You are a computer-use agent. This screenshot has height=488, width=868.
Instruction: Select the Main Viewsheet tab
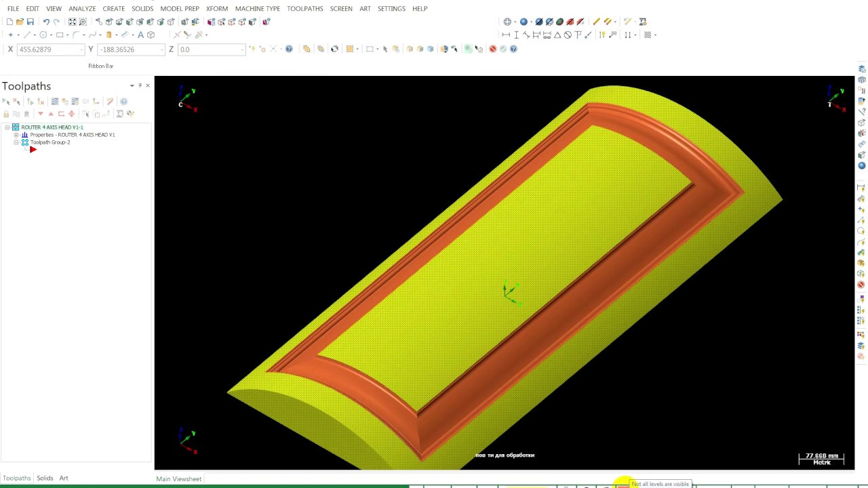pyautogui.click(x=178, y=479)
